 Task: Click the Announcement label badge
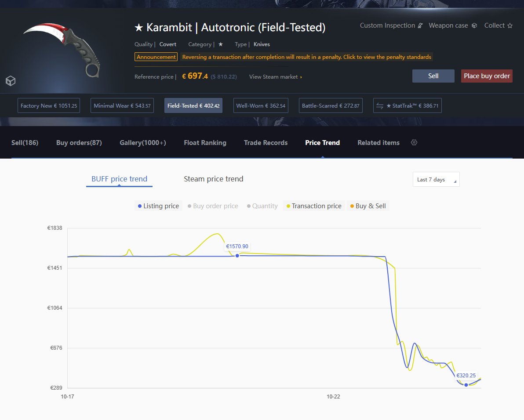pos(156,57)
